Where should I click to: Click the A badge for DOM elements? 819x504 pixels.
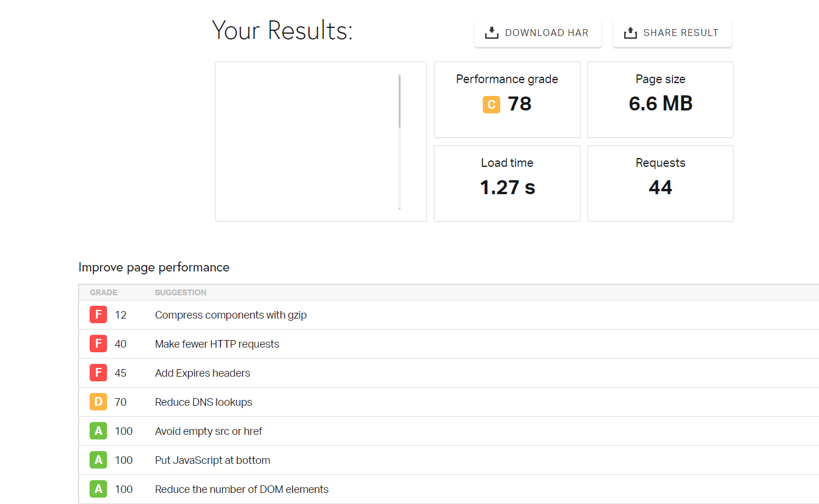pos(98,489)
